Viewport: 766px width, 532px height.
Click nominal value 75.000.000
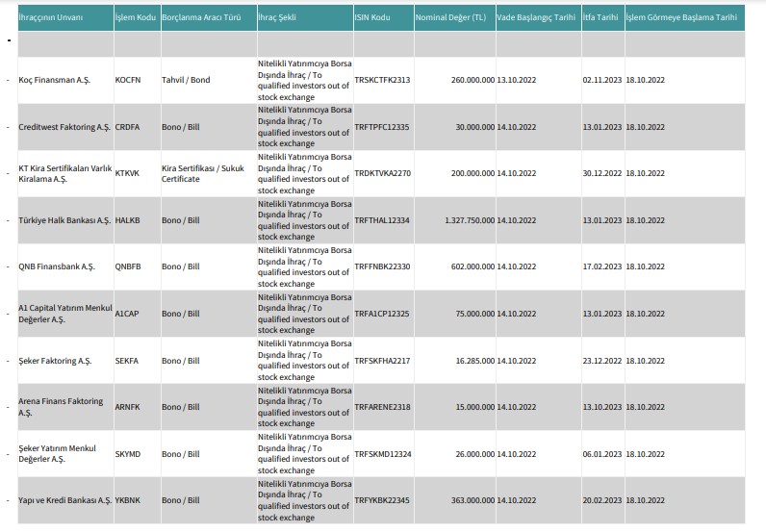[475, 314]
